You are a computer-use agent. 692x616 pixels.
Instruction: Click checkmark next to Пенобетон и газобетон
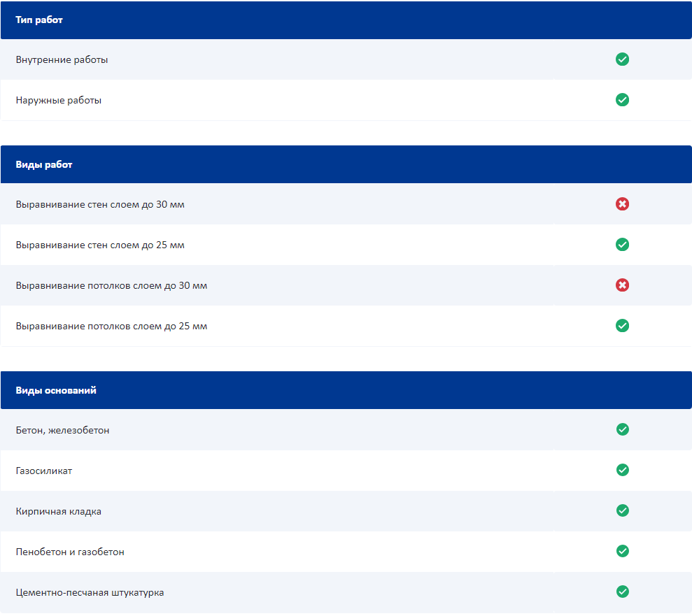(x=622, y=551)
